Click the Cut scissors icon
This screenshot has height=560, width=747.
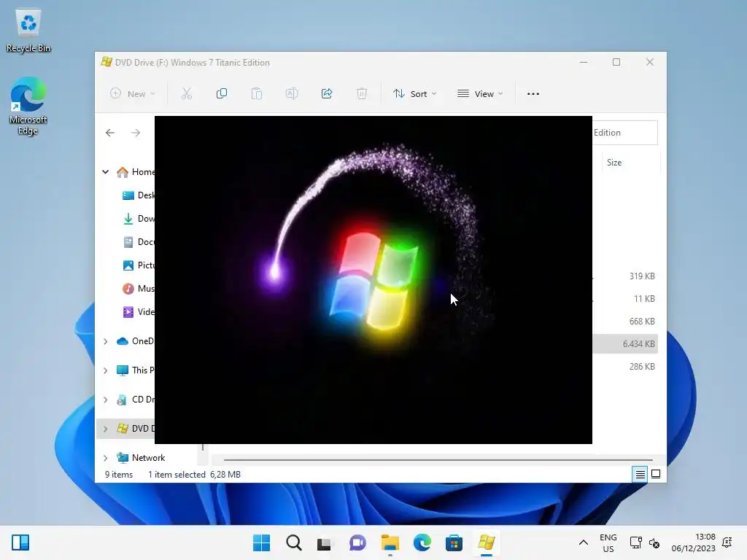(186, 94)
